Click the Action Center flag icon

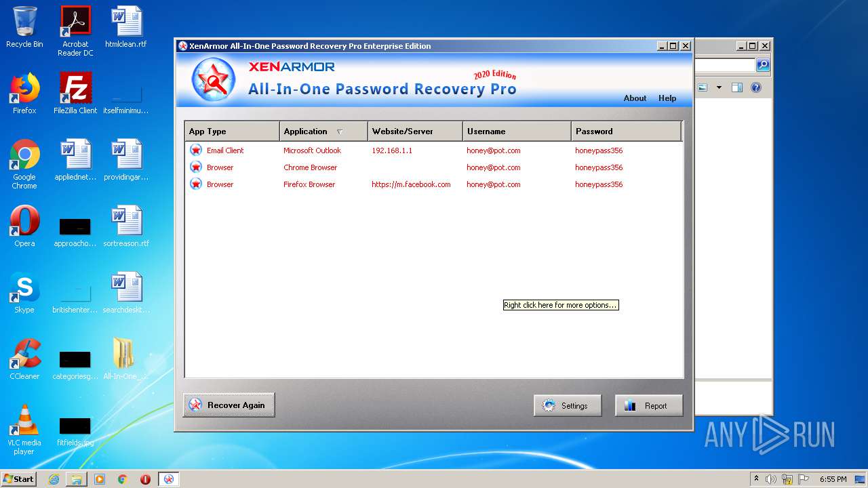point(804,479)
